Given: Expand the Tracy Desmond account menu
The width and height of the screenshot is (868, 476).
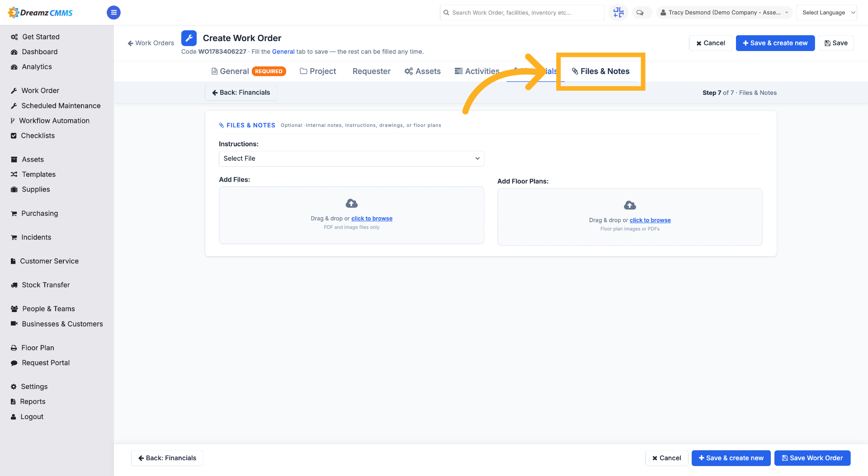Looking at the screenshot, I should [x=724, y=13].
